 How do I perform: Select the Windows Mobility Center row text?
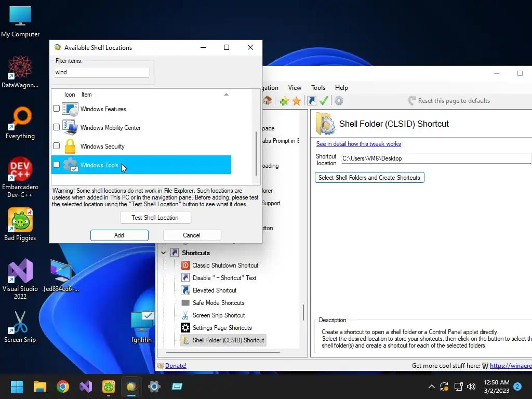[x=111, y=128]
